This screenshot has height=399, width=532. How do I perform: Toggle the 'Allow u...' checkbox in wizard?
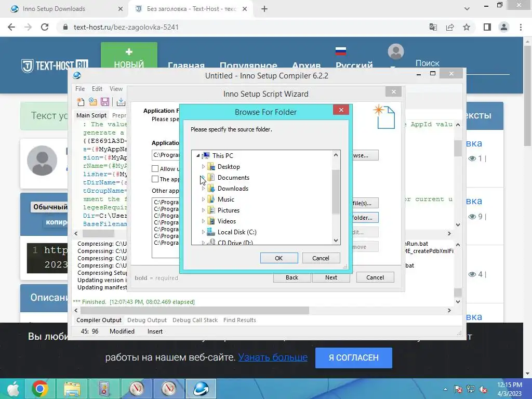coord(155,169)
